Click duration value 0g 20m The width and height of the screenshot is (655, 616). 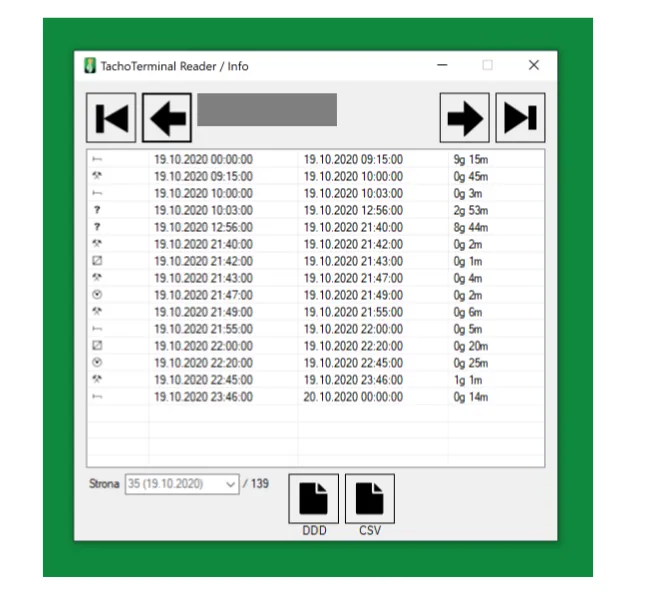471,346
